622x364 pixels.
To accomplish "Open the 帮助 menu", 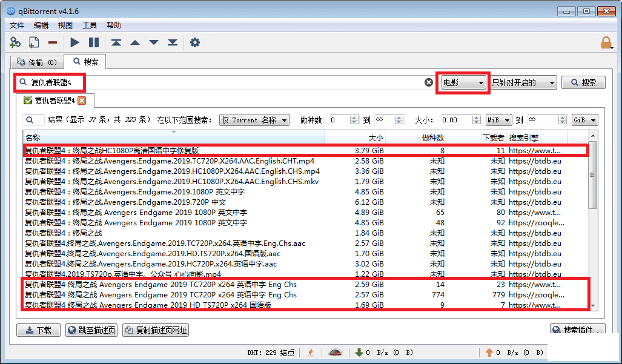I will (x=114, y=25).
